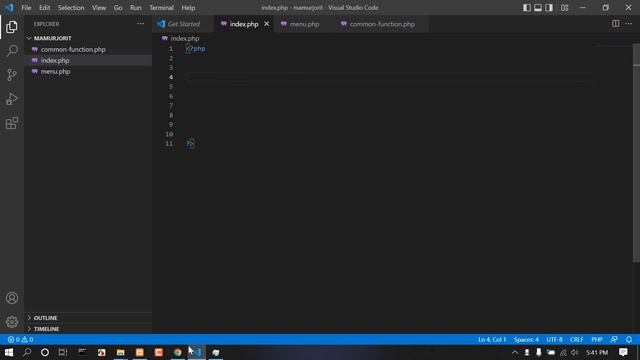Screen dimensions: 640x360
Task: Open the Go menu
Action: (x=118, y=8)
